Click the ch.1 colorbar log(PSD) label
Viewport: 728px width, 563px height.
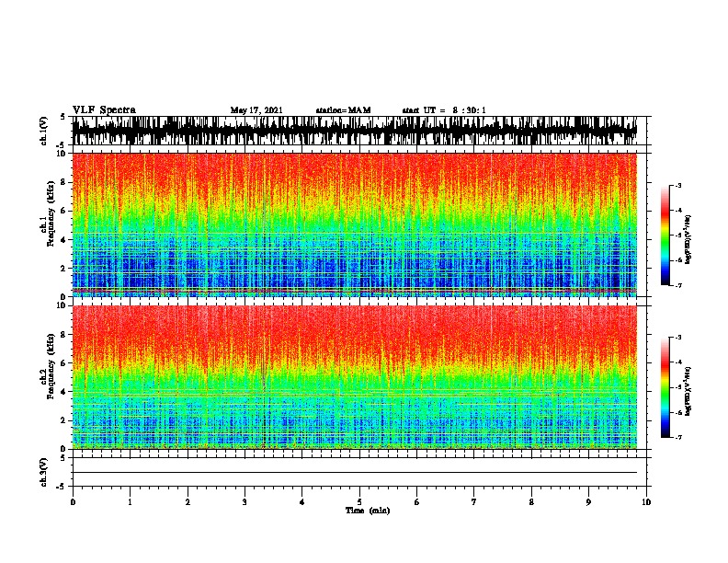(688, 240)
